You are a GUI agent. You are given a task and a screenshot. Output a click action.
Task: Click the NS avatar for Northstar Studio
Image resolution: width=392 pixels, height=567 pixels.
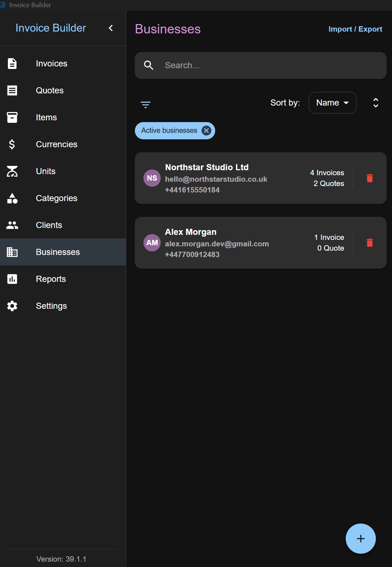[x=152, y=178]
